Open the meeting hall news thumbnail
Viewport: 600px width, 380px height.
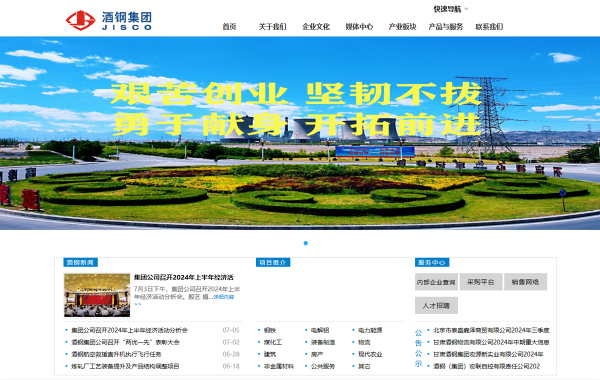[x=97, y=295]
